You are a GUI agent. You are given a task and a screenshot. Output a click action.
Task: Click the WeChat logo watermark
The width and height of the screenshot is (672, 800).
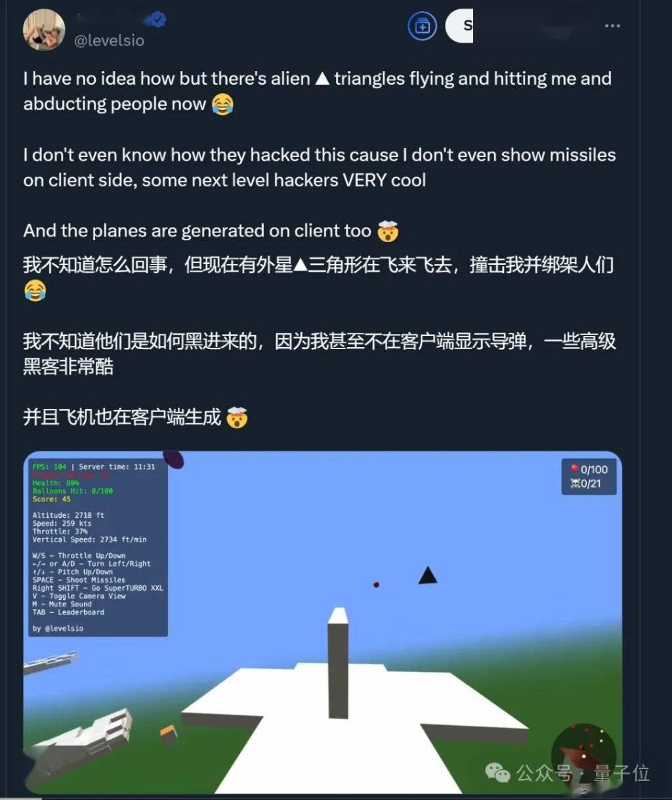click(x=498, y=773)
